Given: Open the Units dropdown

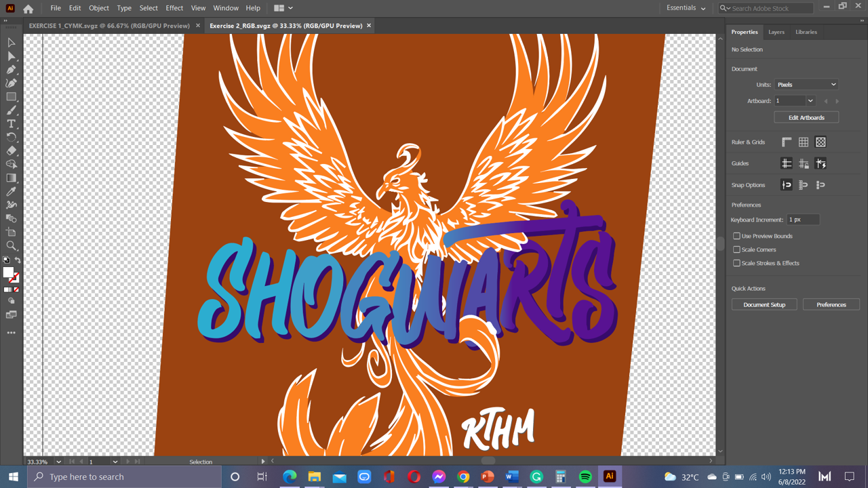Looking at the screenshot, I should [x=806, y=85].
